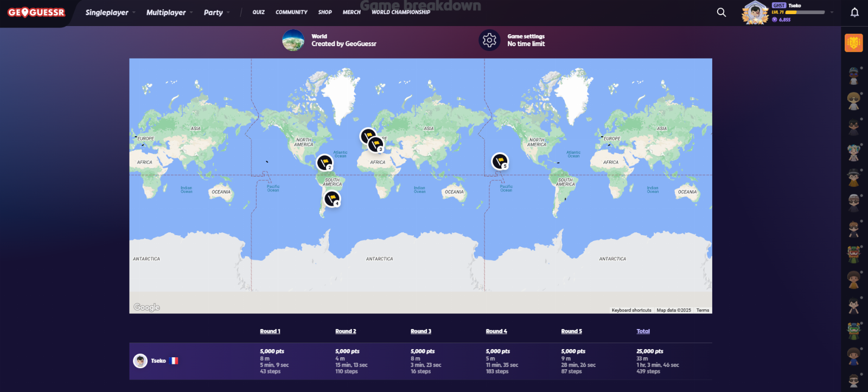Open the QUIZ menu item

tap(258, 12)
